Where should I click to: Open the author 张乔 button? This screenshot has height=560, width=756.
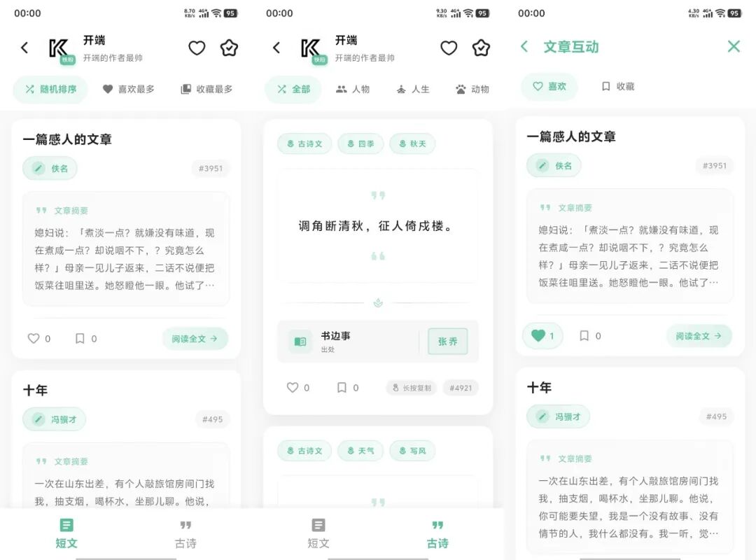point(447,342)
